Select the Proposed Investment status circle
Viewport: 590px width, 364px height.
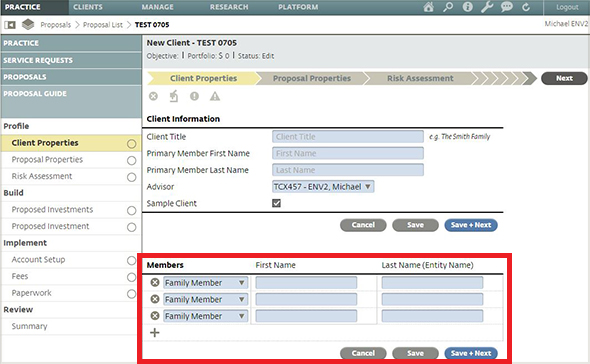131,227
